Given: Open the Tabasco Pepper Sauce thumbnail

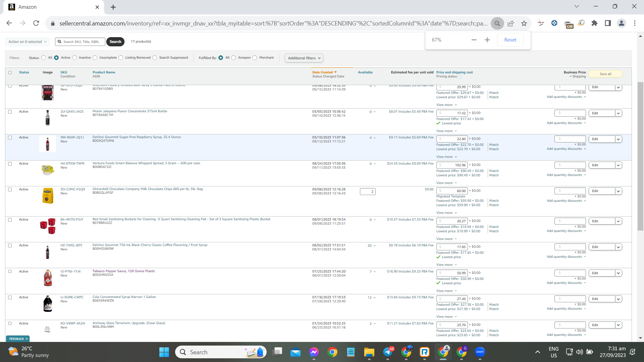Looking at the screenshot, I should click(48, 278).
